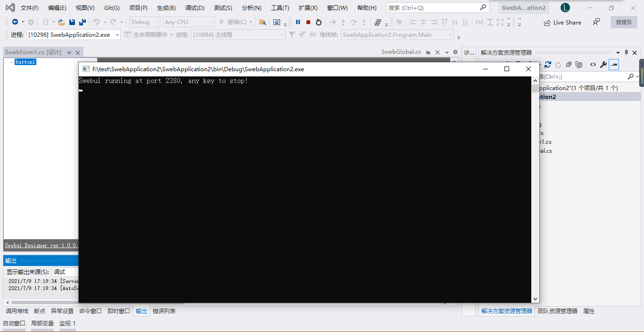This screenshot has width=644, height=332.
Task: Click Swebui Designer version link
Action: pos(41,246)
